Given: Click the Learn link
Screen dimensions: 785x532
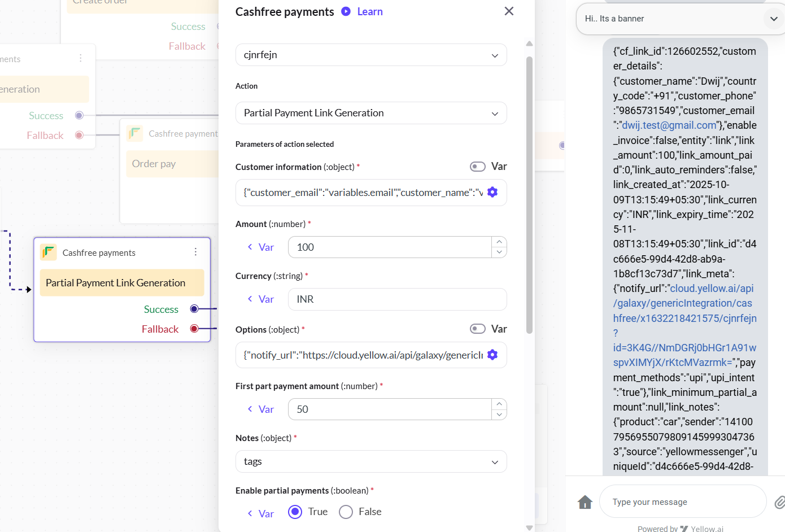Looking at the screenshot, I should pos(370,12).
